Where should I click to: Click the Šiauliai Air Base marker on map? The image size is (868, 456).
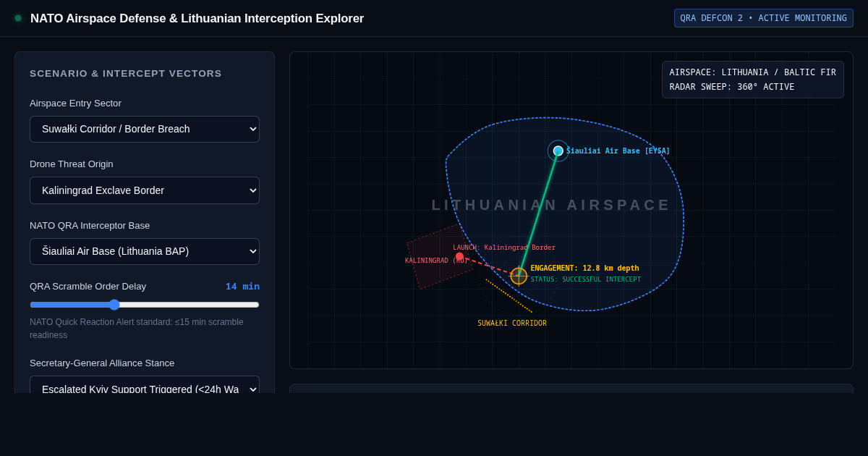click(558, 151)
